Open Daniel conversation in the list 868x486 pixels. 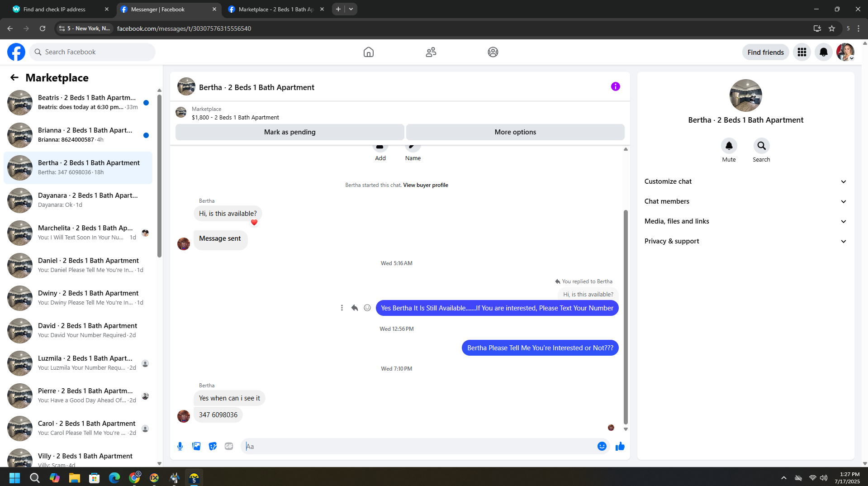[78, 266]
